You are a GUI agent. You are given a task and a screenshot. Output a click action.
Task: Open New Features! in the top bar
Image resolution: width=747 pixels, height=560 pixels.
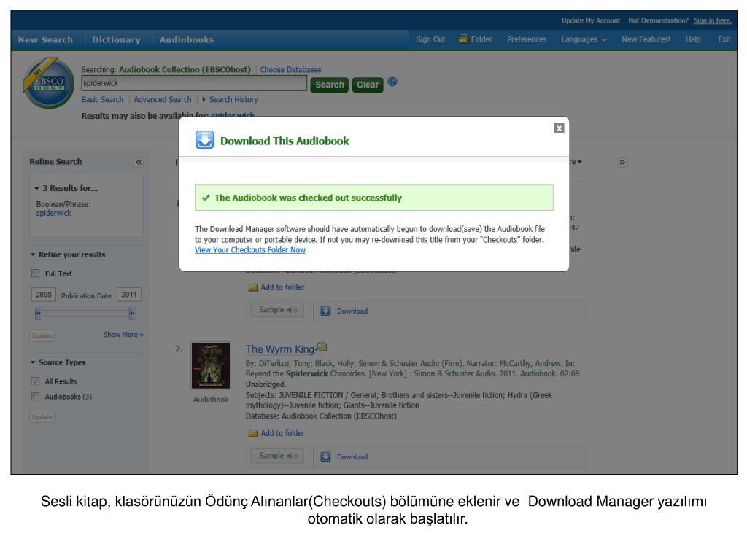point(646,39)
